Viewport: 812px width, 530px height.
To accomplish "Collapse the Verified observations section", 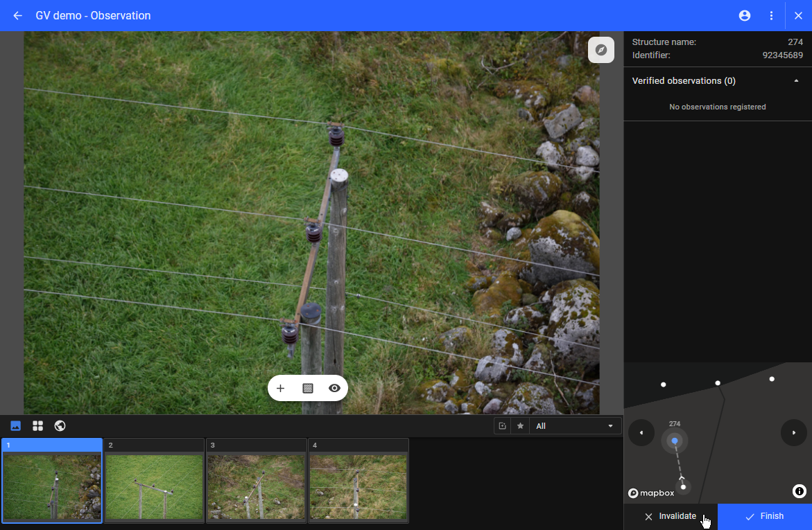I will tap(796, 81).
